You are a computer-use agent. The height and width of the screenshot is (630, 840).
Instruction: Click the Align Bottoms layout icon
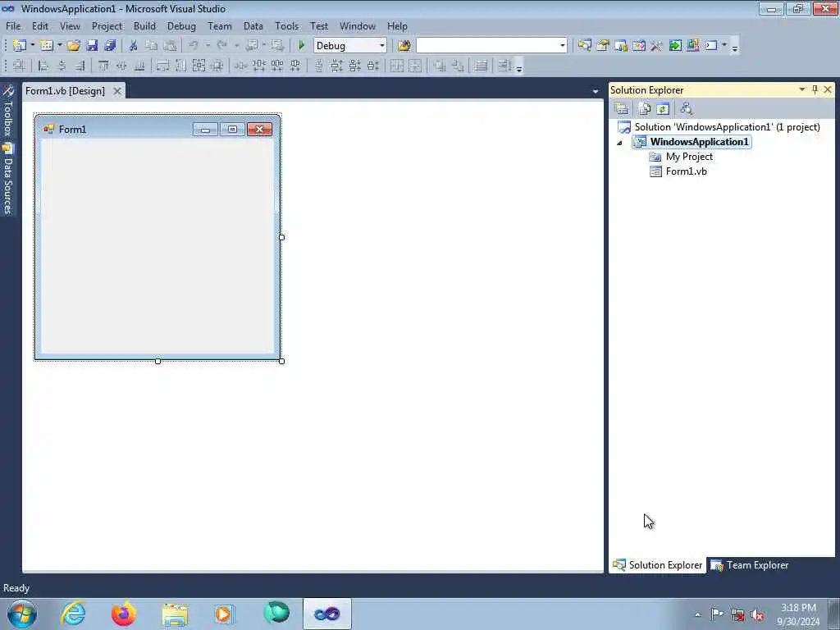point(139,66)
